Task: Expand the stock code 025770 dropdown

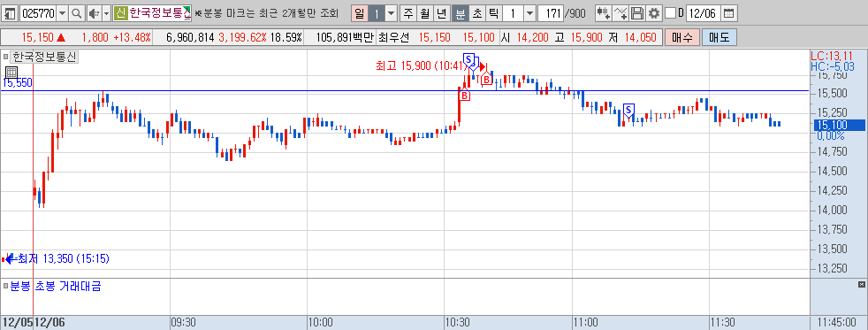Action: click(x=62, y=13)
